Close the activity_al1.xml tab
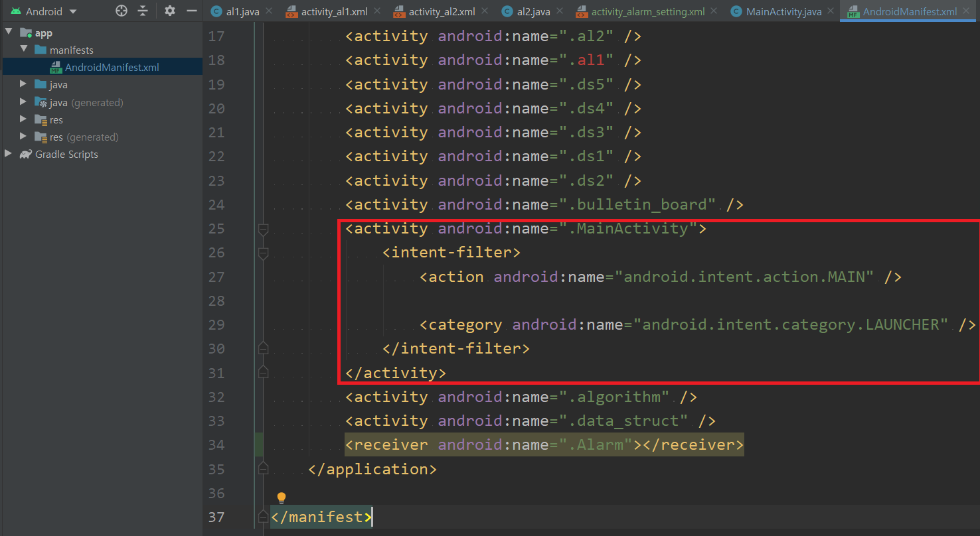980x536 pixels. pyautogui.click(x=376, y=11)
